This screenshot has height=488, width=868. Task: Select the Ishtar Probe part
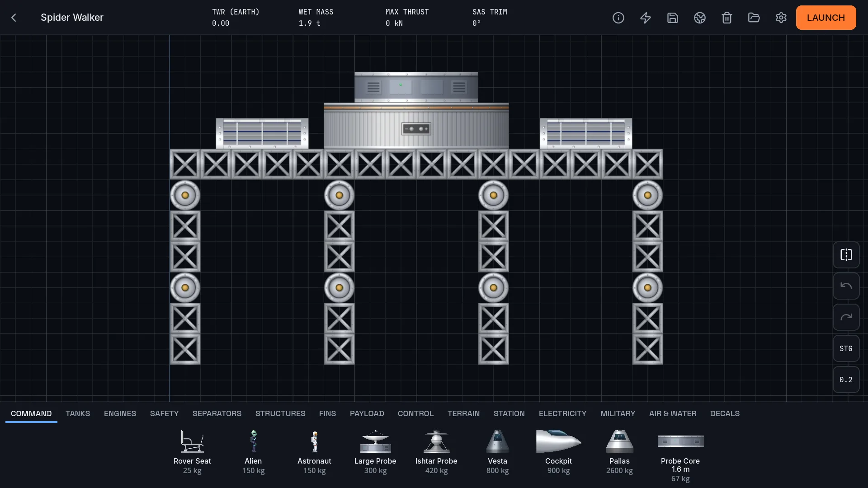pyautogui.click(x=436, y=452)
